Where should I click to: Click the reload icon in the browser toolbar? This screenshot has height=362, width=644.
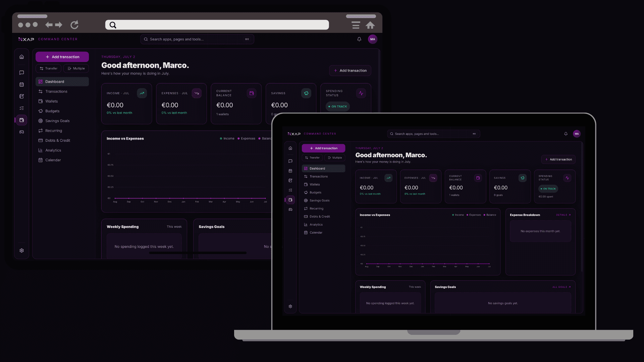74,25
